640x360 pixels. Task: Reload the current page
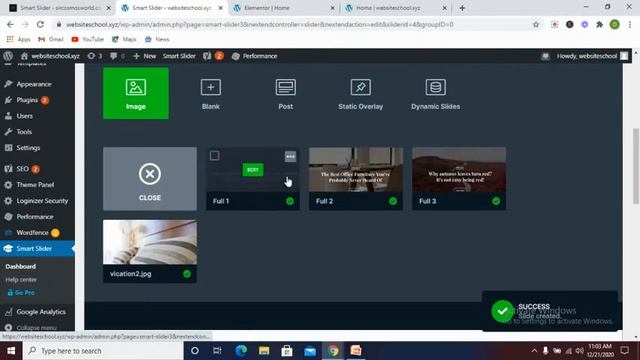[40, 24]
